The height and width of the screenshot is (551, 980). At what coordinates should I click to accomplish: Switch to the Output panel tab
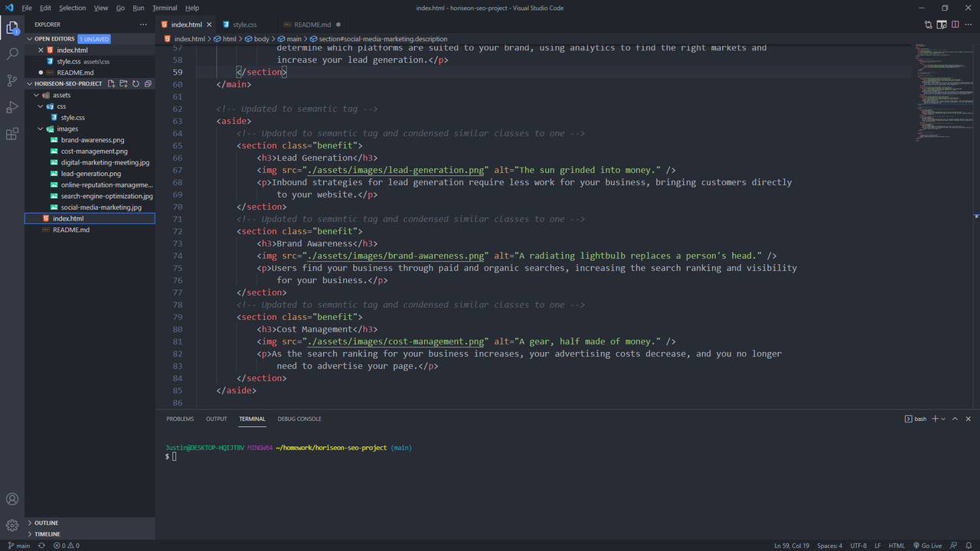click(216, 419)
